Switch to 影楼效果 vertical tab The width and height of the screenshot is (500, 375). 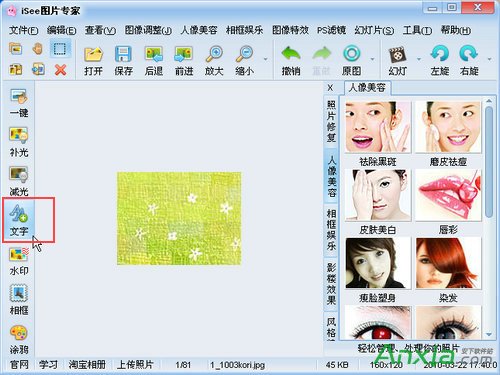(331, 284)
